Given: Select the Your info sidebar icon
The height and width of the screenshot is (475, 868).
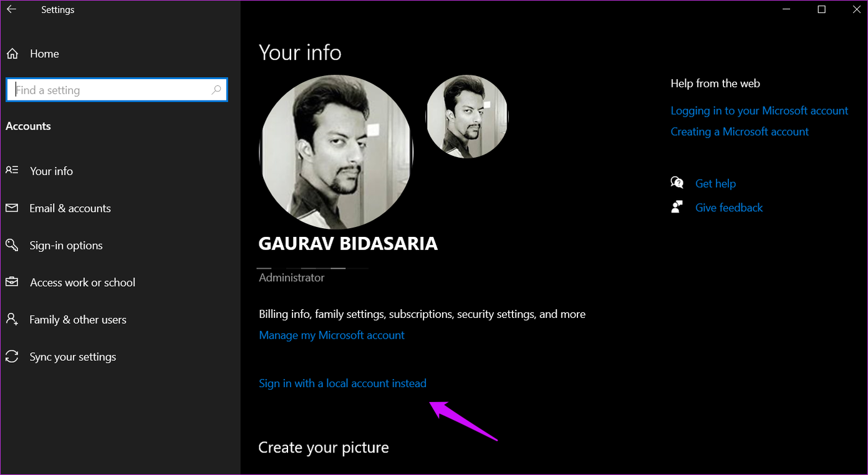Looking at the screenshot, I should 12,170.
